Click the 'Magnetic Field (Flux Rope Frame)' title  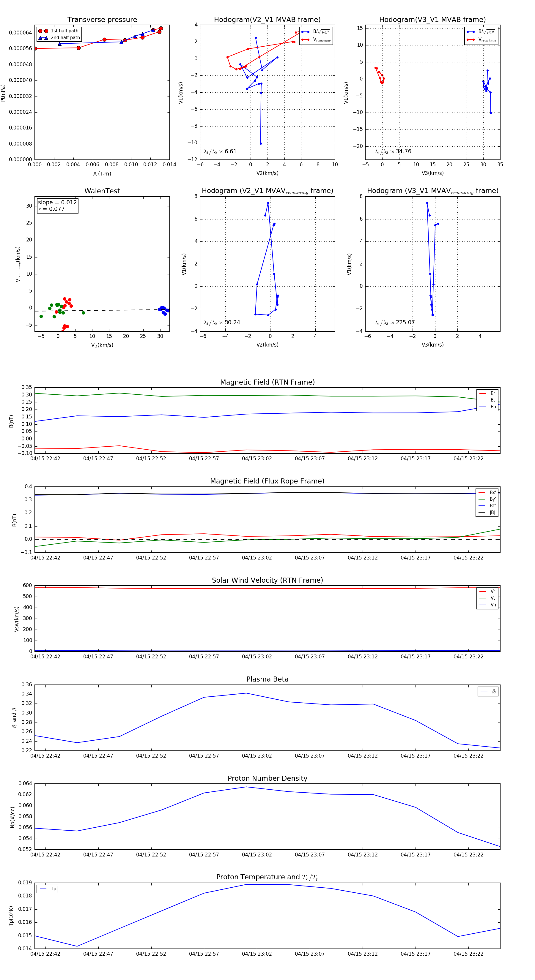click(267, 481)
